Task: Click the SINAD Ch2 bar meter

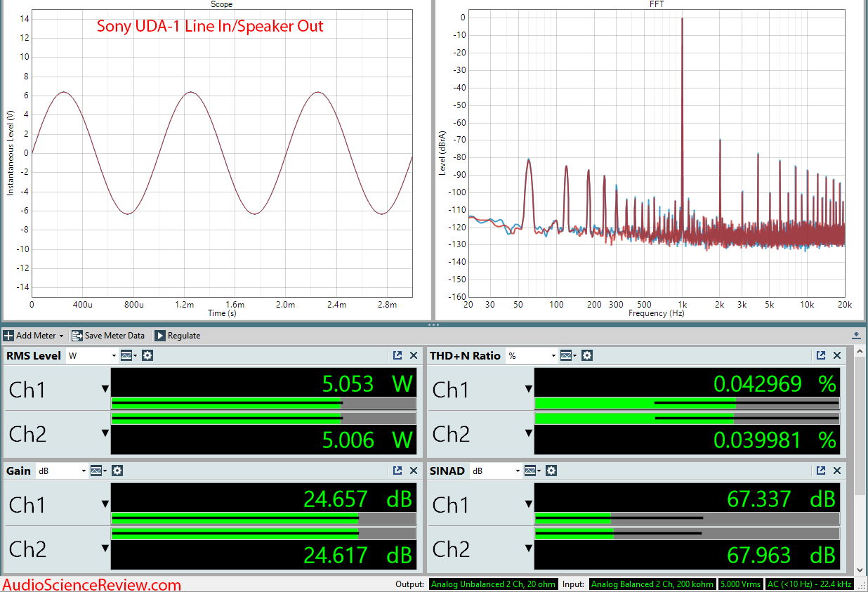Action: (x=687, y=533)
